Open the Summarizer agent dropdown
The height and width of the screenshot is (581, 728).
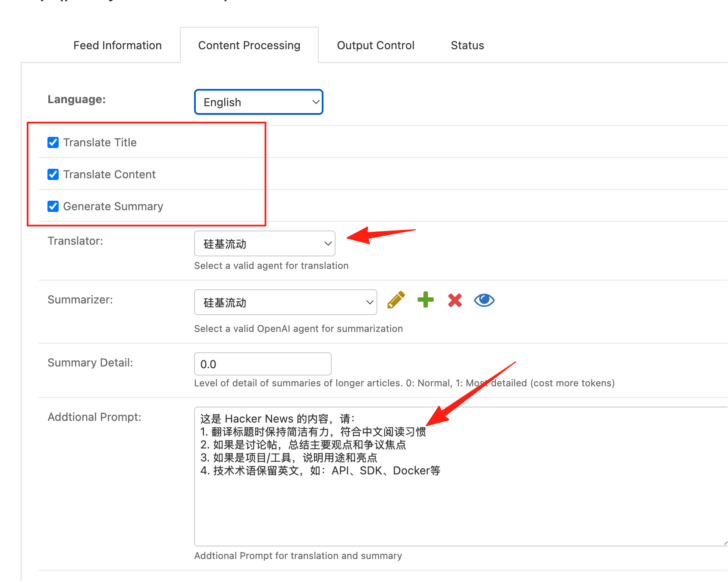286,302
